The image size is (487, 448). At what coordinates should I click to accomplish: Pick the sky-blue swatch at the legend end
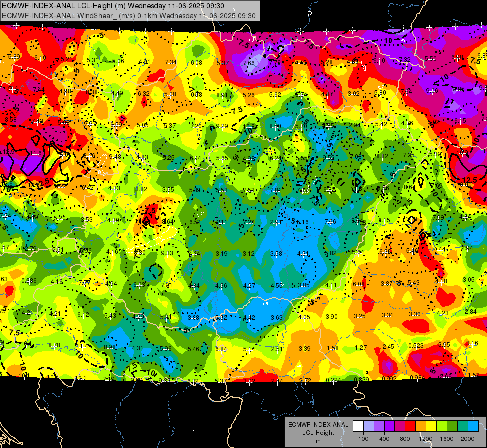473,426
